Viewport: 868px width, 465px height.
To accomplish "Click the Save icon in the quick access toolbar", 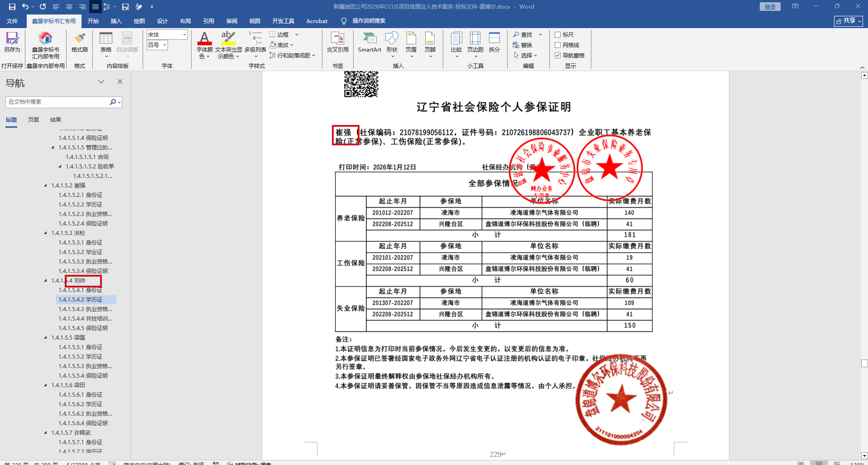I will (12, 7).
